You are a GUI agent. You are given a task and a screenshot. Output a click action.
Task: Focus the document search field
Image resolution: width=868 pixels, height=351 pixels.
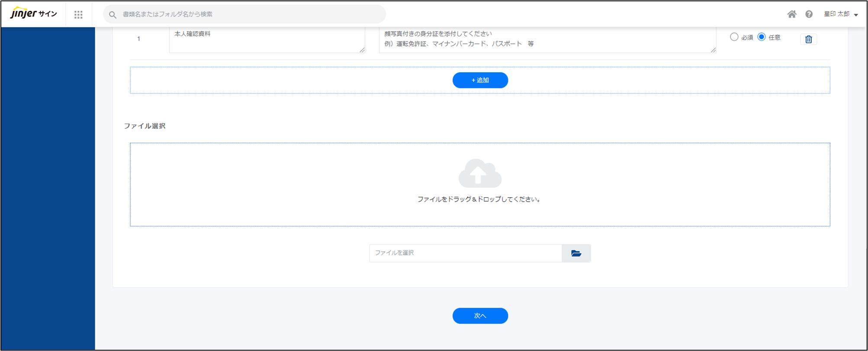pyautogui.click(x=251, y=14)
